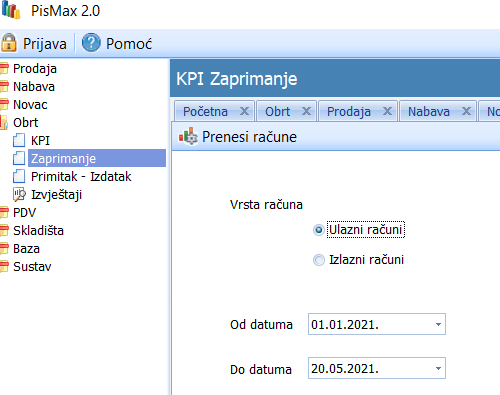Image resolution: width=500 pixels, height=395 pixels.
Task: Click the PisMax app logo icon
Action: pos(11,10)
